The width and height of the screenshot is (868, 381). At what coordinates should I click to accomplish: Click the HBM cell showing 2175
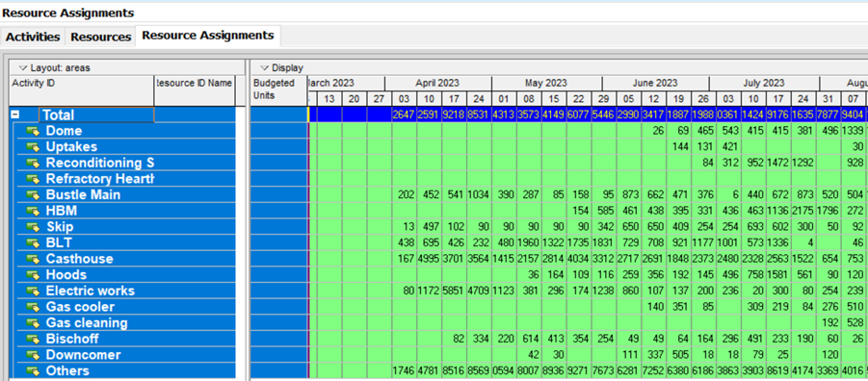[802, 212]
